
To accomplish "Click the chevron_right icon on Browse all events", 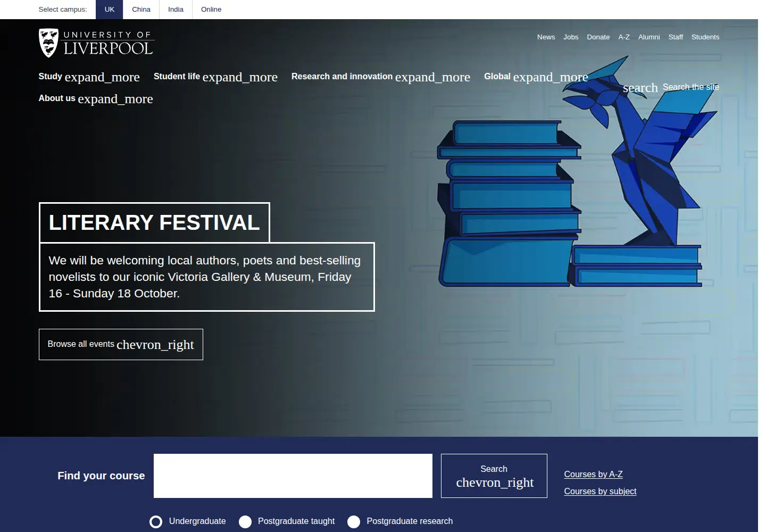I will pyautogui.click(x=155, y=345).
